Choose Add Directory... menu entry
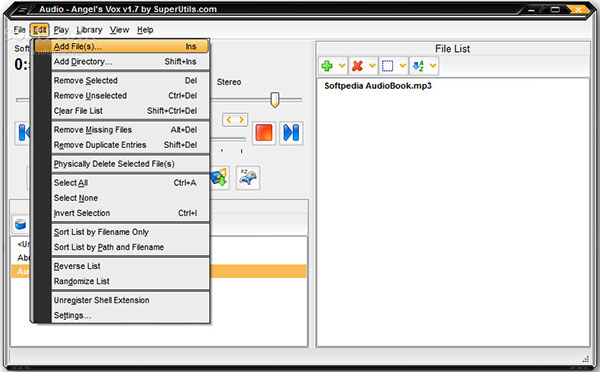 point(130,62)
